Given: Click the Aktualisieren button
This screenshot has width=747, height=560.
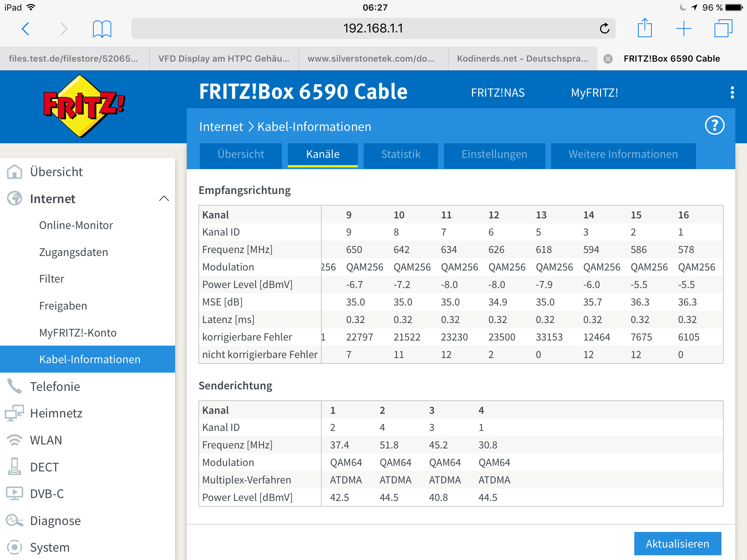Looking at the screenshot, I should click(x=678, y=544).
